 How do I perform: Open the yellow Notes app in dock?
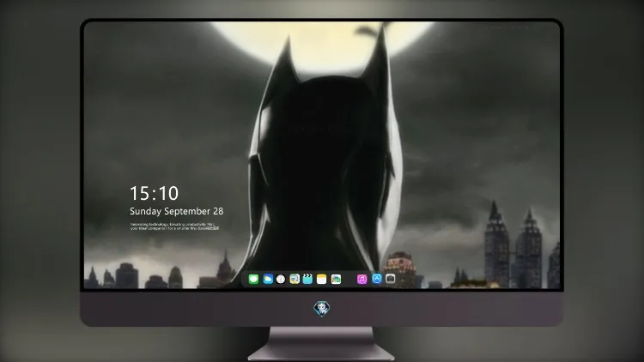(x=322, y=280)
